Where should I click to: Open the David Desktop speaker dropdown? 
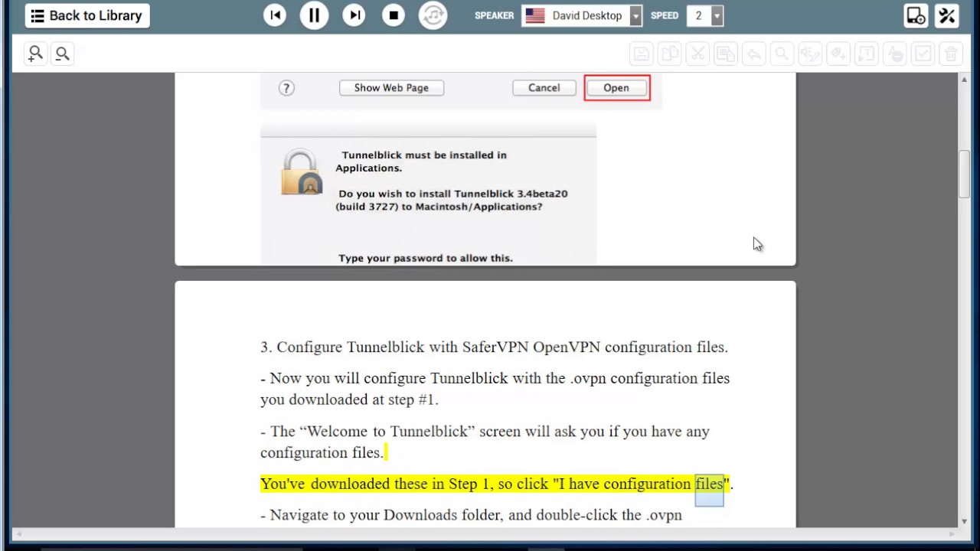click(x=636, y=15)
